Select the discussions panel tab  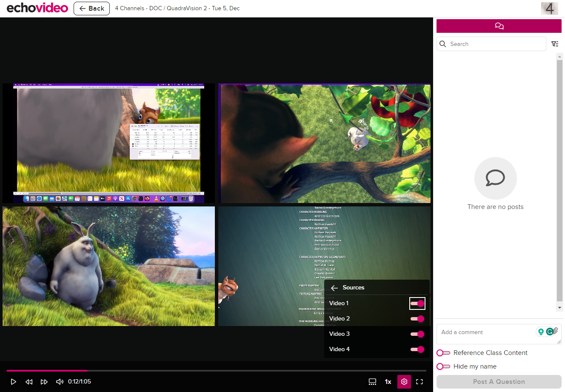pos(499,26)
